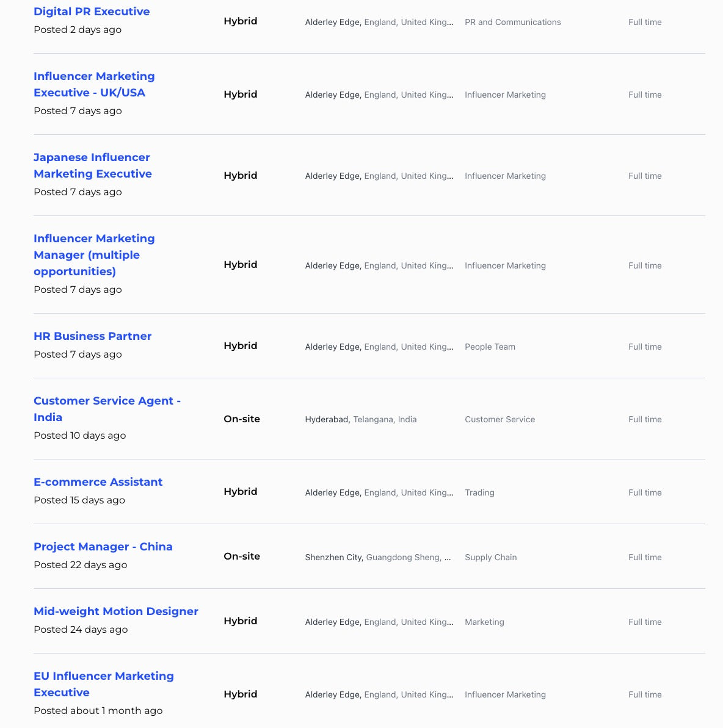Click the 'Posted about 1 month ago' text
Screen dimensions: 723x728
coord(98,711)
